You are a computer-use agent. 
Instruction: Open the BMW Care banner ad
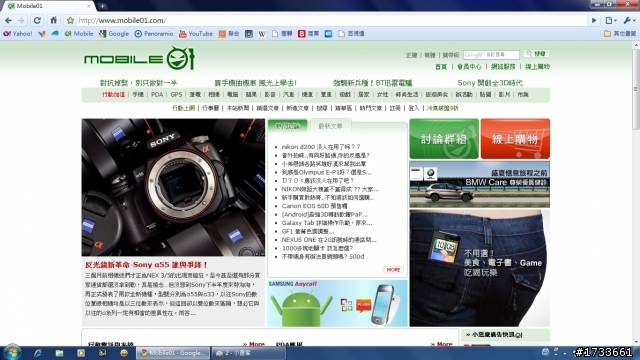(x=480, y=184)
